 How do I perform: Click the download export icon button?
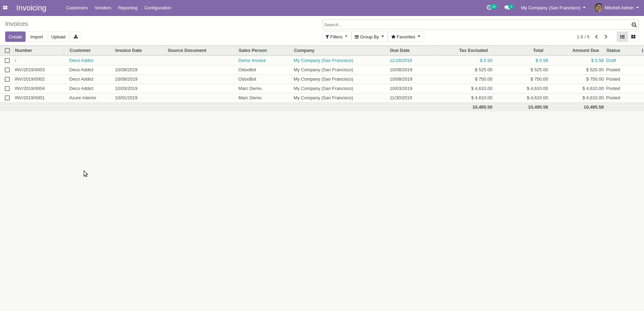tap(76, 37)
